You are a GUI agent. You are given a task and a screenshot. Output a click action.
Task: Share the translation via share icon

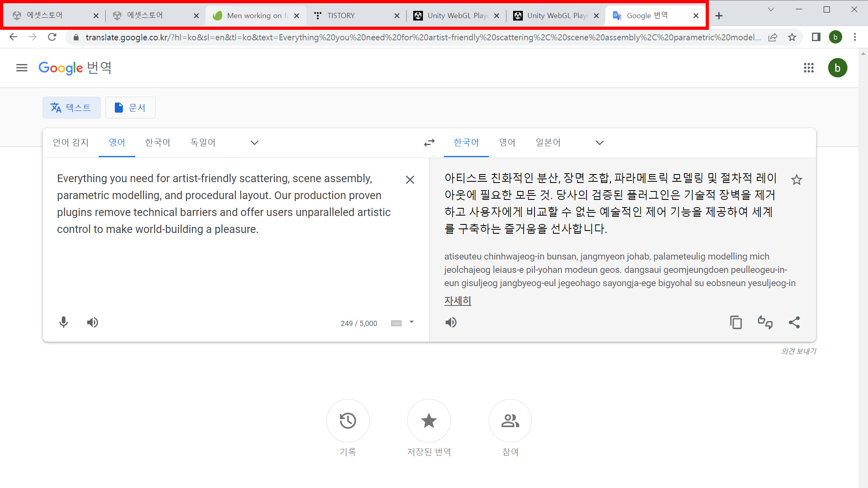click(794, 322)
